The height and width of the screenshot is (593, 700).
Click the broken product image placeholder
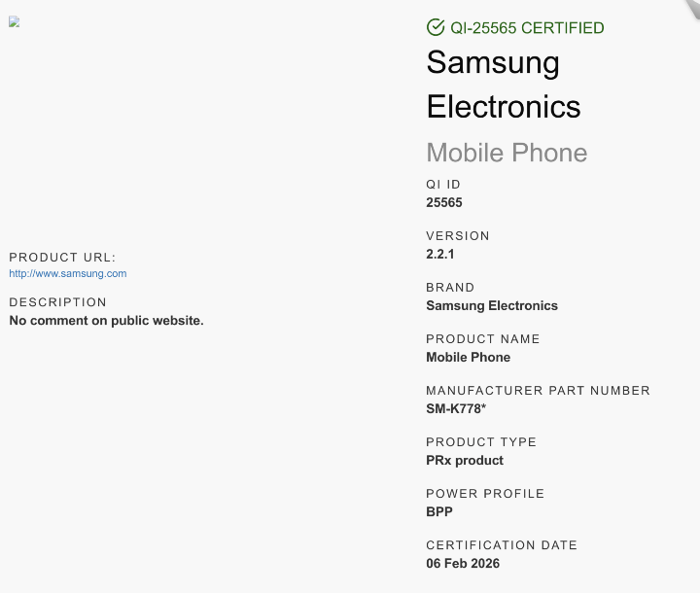point(15,22)
